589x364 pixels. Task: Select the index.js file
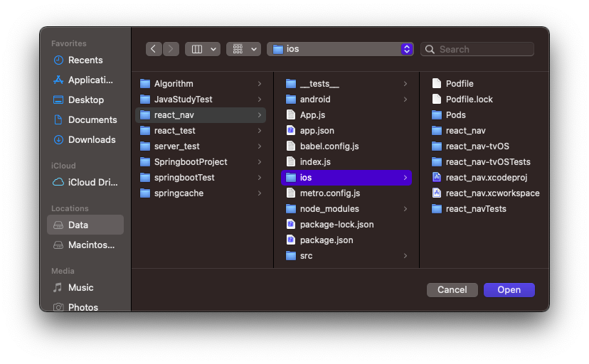tap(346, 162)
